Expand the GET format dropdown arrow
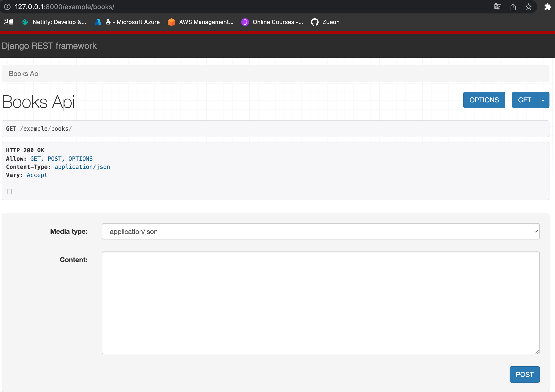 pyautogui.click(x=543, y=100)
